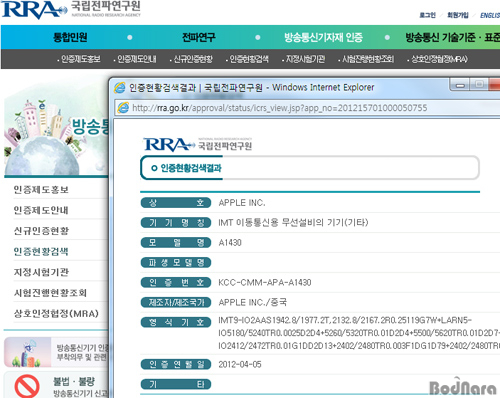Click 로그인 link at top right
The image size is (500, 398).
coord(427,15)
